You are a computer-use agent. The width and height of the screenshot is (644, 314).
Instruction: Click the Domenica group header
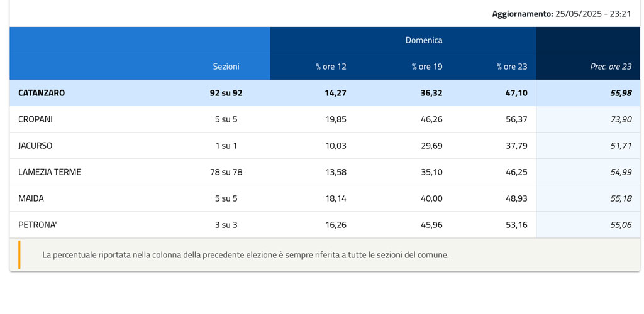[424, 40]
